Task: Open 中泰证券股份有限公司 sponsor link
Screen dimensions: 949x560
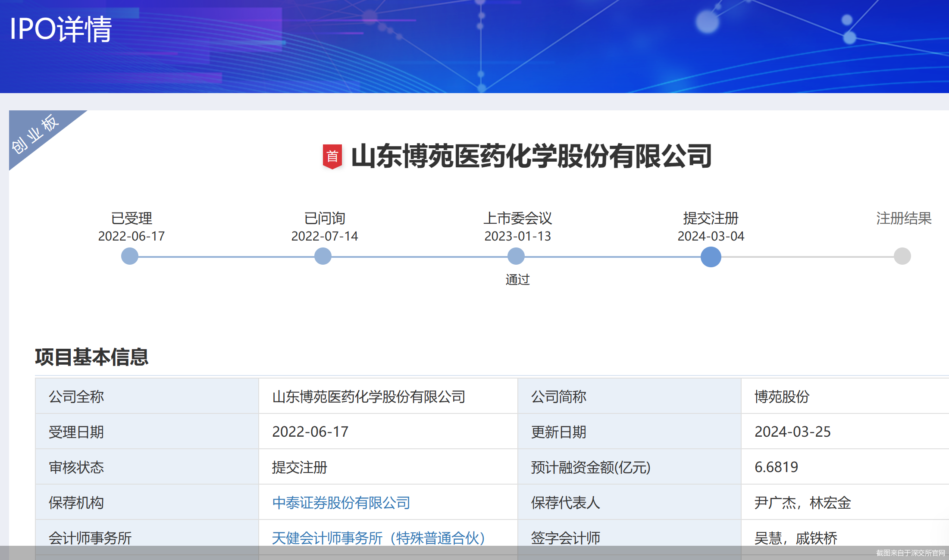Action: coord(341,503)
